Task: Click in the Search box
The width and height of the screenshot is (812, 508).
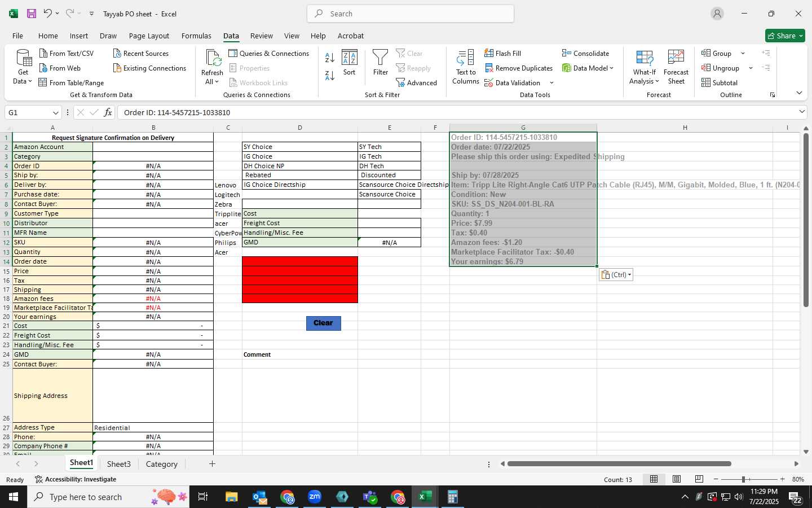Action: 411,14
